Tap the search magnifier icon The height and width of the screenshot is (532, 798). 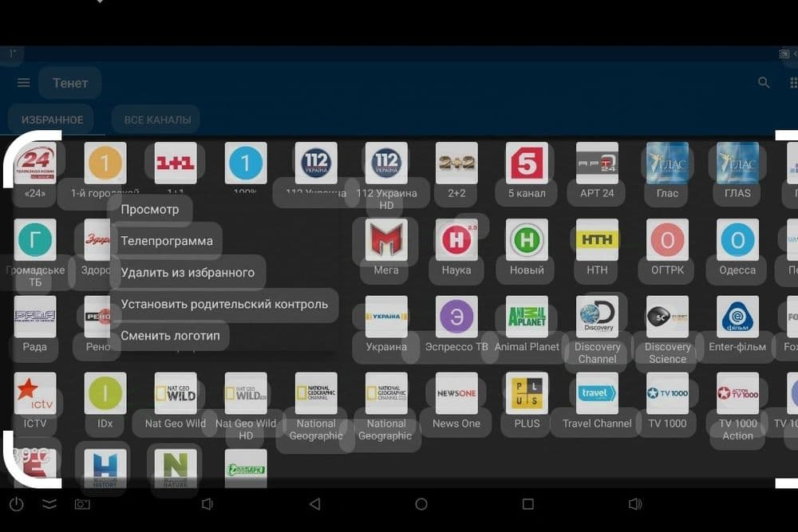pyautogui.click(x=764, y=82)
